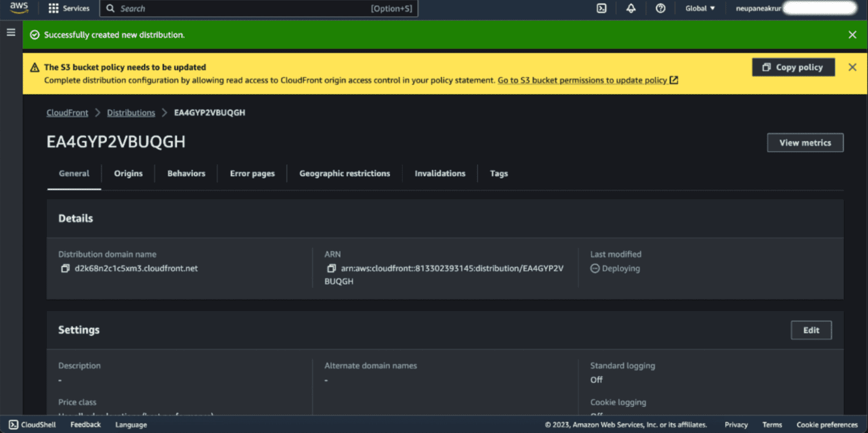Edit the distribution Settings
868x433 pixels.
[811, 330]
